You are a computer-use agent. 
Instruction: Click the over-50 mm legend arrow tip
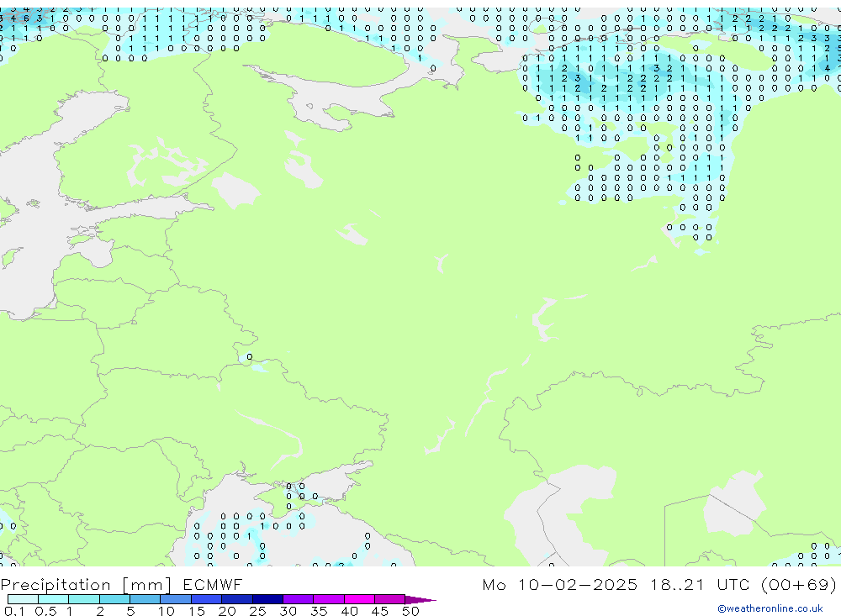[420, 600]
